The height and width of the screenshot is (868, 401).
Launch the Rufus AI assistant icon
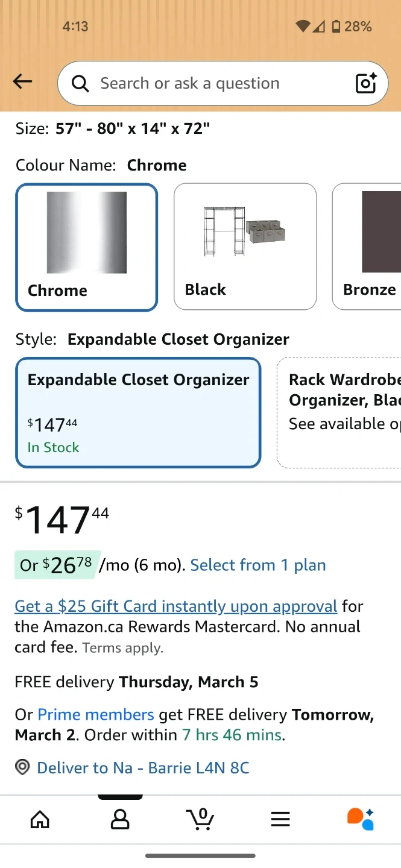[x=361, y=819]
